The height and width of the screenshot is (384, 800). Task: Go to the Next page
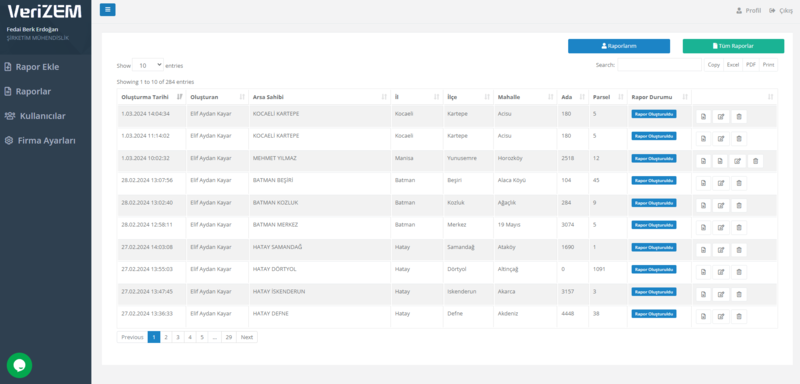tap(247, 337)
